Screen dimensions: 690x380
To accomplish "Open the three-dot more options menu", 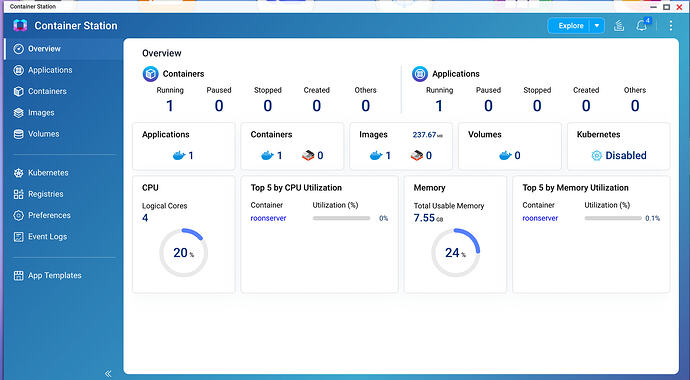I will coord(671,26).
